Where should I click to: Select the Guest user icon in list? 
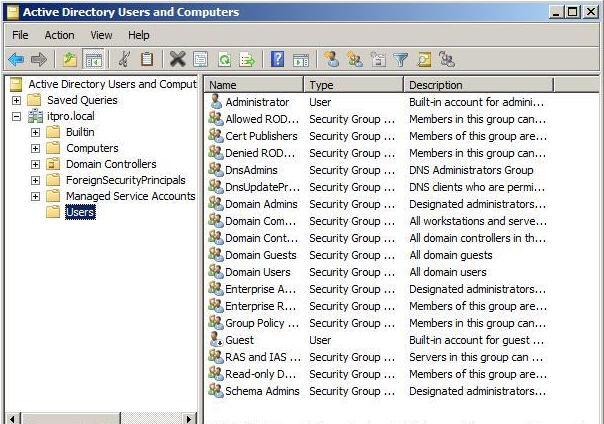click(216, 340)
